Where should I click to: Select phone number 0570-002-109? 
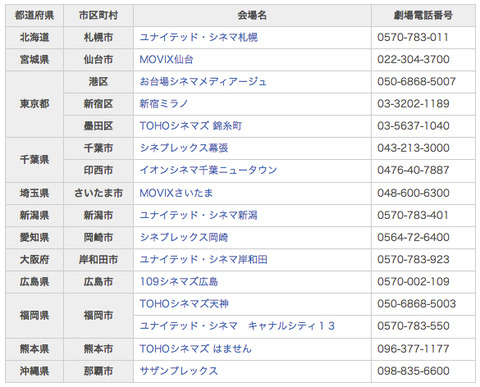(413, 282)
